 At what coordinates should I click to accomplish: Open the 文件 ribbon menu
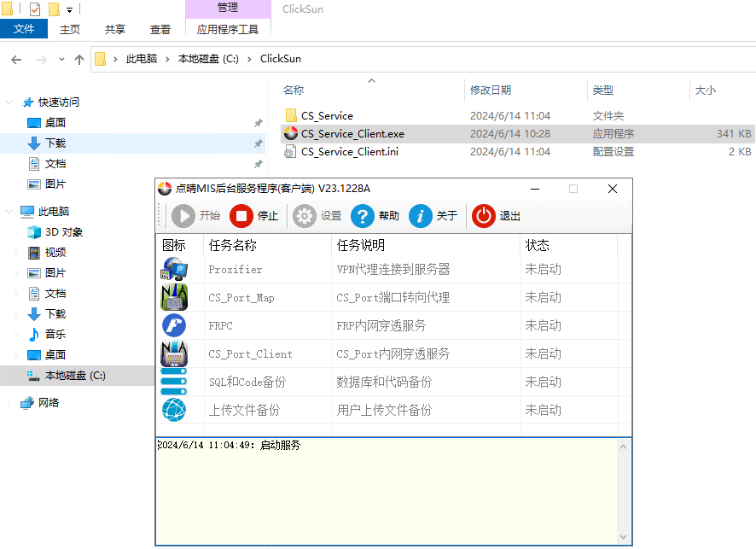pyautogui.click(x=24, y=29)
